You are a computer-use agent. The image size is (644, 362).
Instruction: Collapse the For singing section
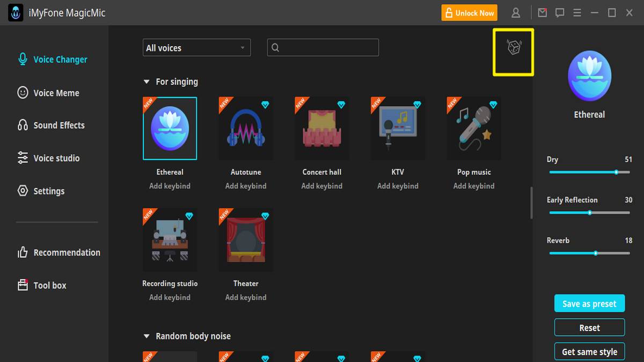click(x=147, y=82)
